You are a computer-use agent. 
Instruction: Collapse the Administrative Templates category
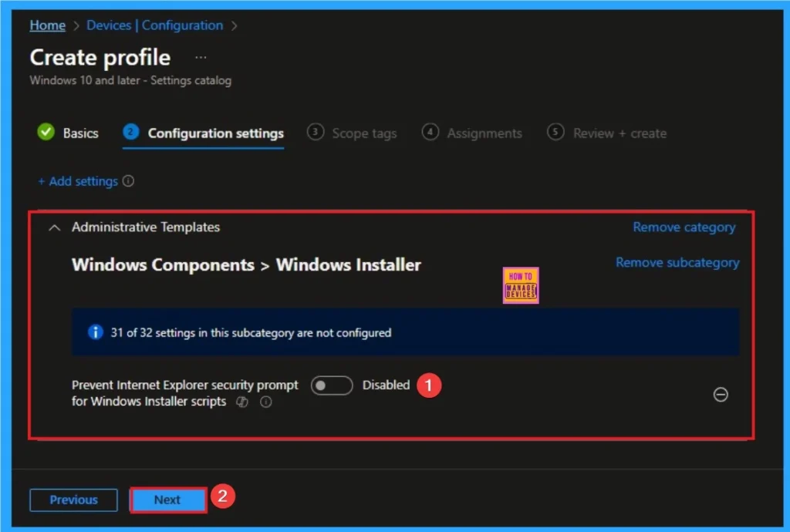54,227
